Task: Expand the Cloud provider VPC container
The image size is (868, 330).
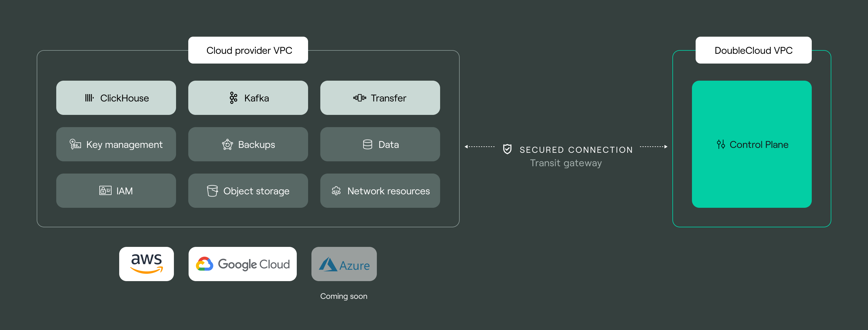Action: [x=250, y=49]
